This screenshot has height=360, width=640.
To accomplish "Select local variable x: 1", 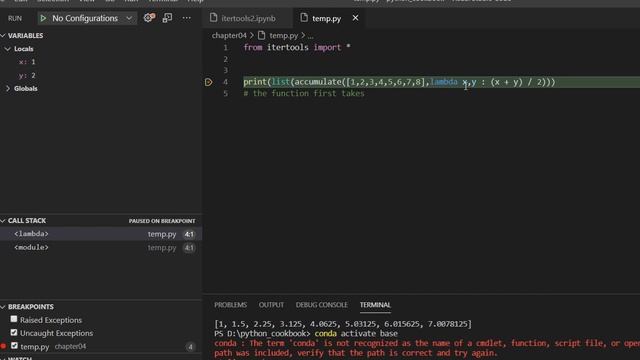I will click(x=27, y=62).
